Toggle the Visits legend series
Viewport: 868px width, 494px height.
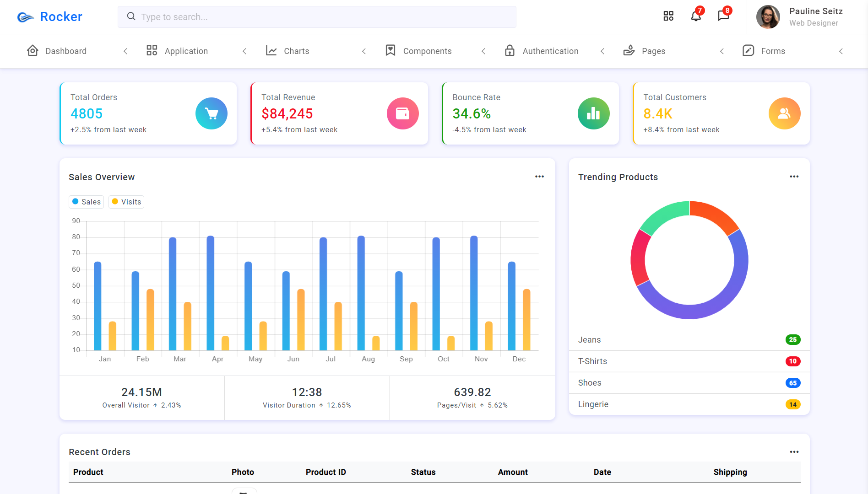[x=126, y=202]
